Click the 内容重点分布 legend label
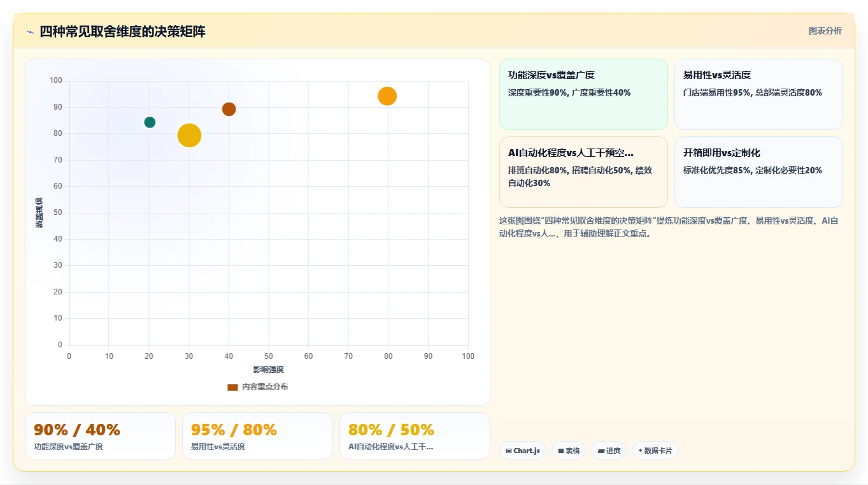This screenshot has height=485, width=868. click(265, 387)
